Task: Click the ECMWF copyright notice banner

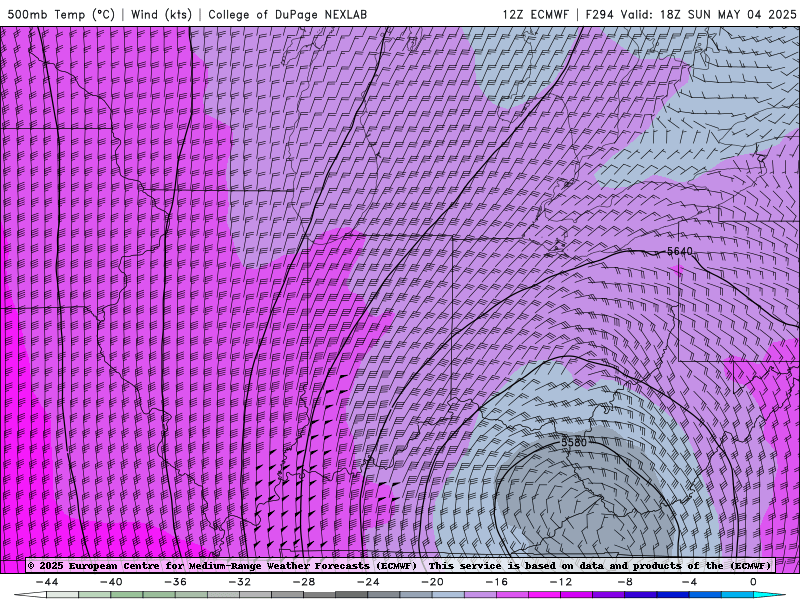Action: [399, 566]
